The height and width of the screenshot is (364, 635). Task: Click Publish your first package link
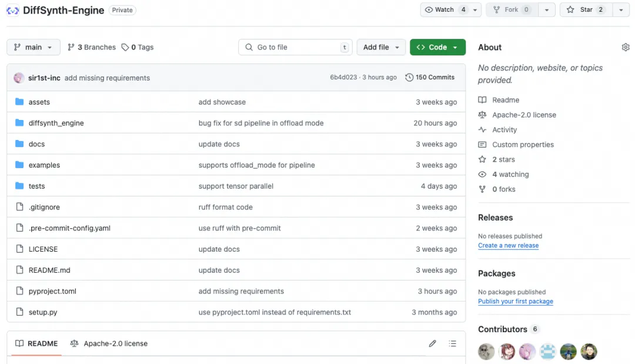coord(515,302)
